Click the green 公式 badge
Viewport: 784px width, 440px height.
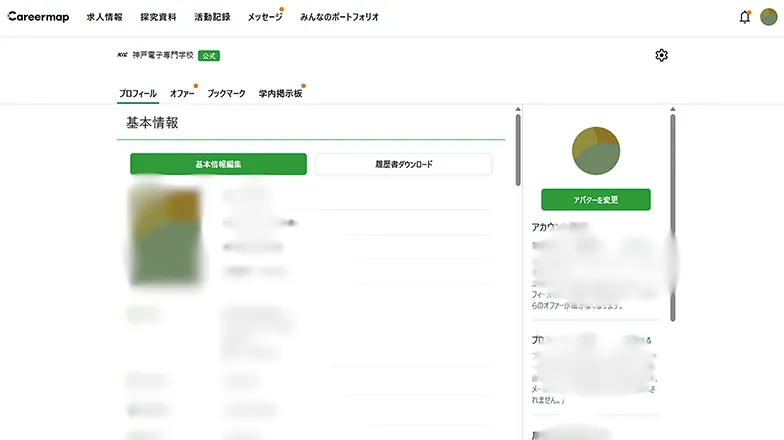pos(209,55)
